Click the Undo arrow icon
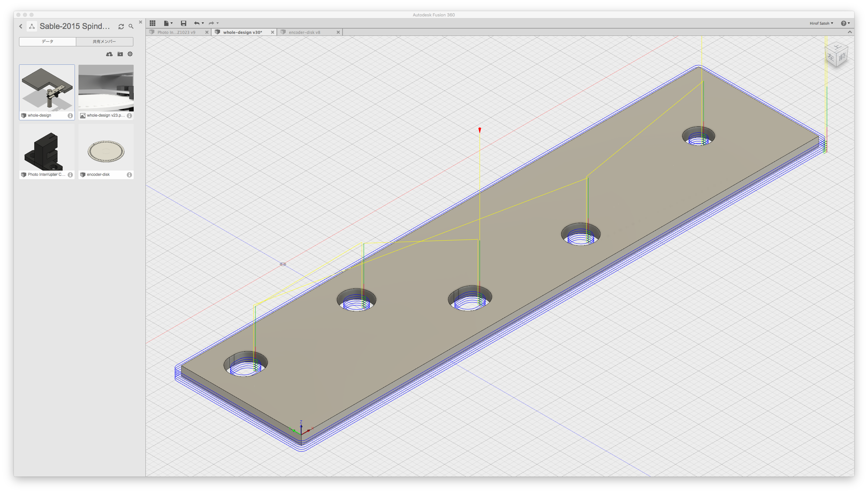 pos(196,23)
